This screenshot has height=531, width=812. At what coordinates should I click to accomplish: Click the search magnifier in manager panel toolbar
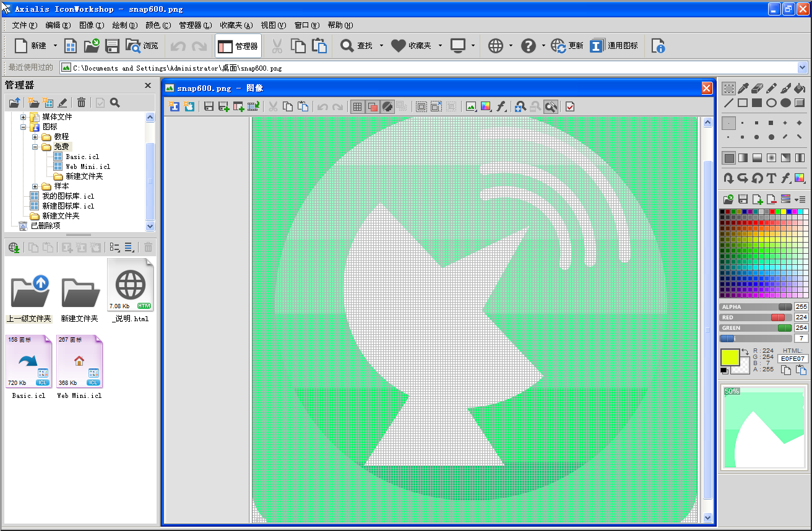(x=115, y=103)
